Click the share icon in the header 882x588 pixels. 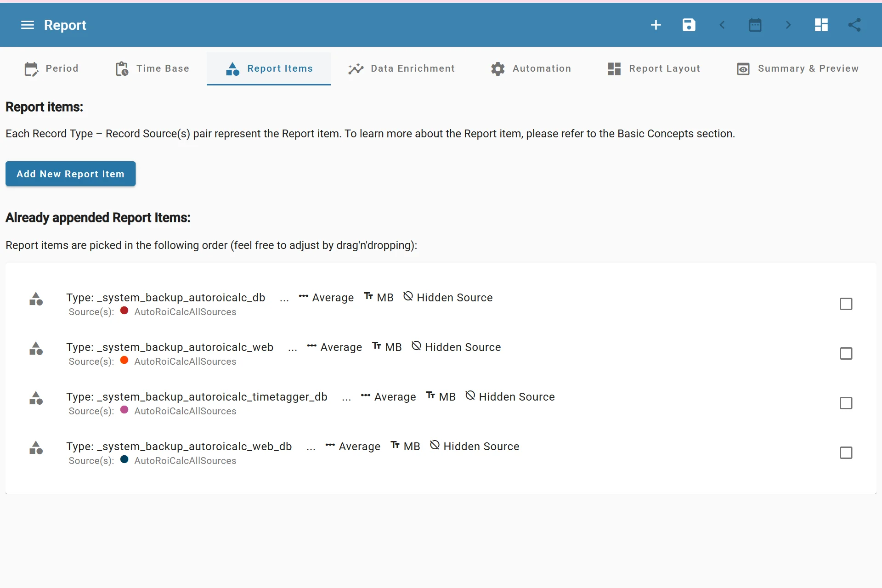(x=854, y=25)
